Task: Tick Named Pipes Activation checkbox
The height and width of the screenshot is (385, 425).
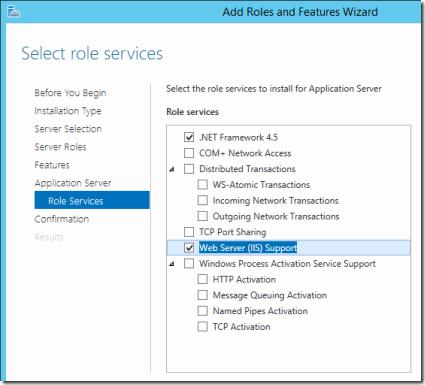Action: pos(203,311)
